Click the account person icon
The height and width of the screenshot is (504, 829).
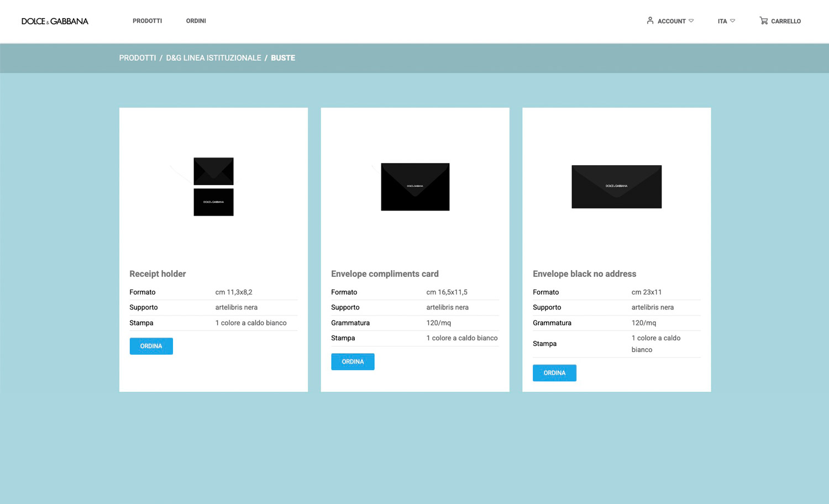pyautogui.click(x=650, y=20)
